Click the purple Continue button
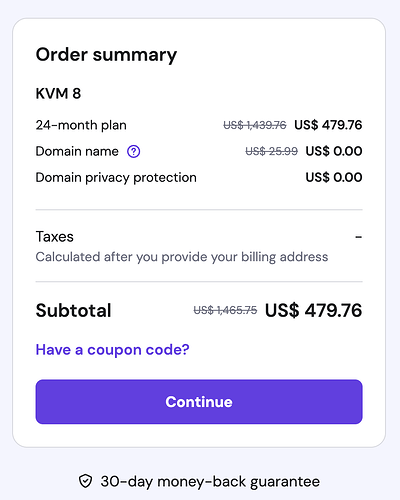The image size is (400, 500). click(199, 402)
